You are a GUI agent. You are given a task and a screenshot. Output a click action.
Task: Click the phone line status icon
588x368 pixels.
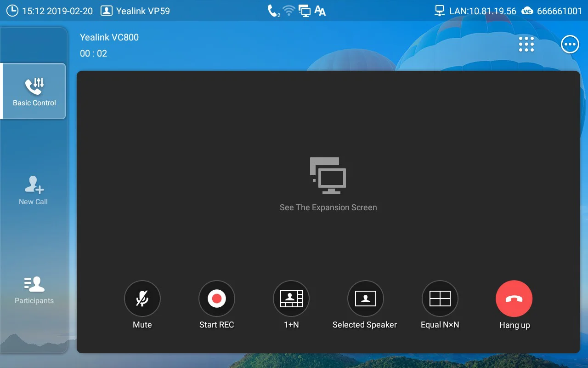coord(273,10)
